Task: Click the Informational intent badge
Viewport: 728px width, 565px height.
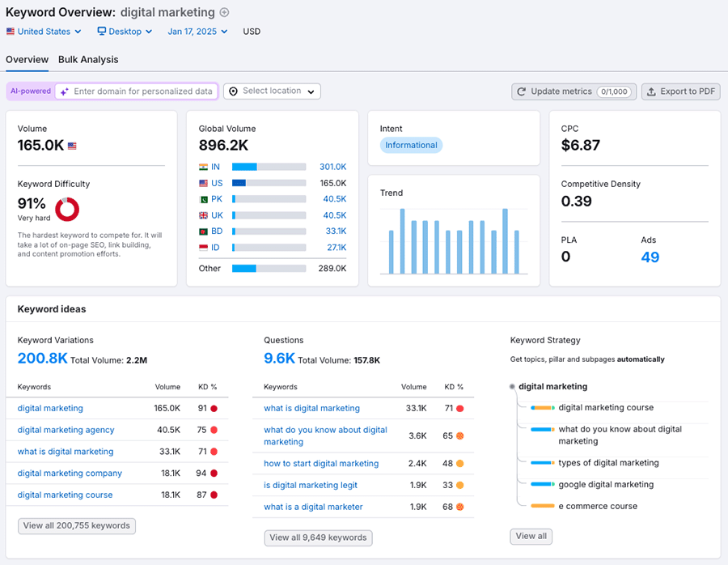Action: tap(412, 146)
